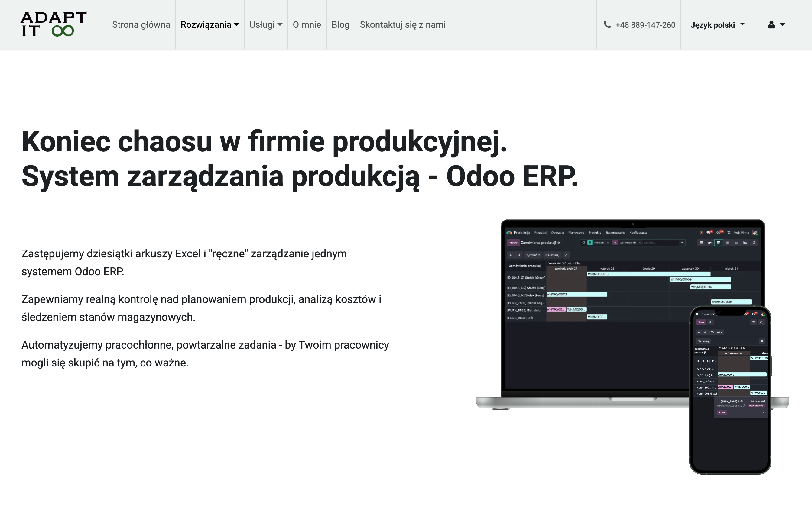812x516 pixels.
Task: Open the O mnie page
Action: (307, 24)
